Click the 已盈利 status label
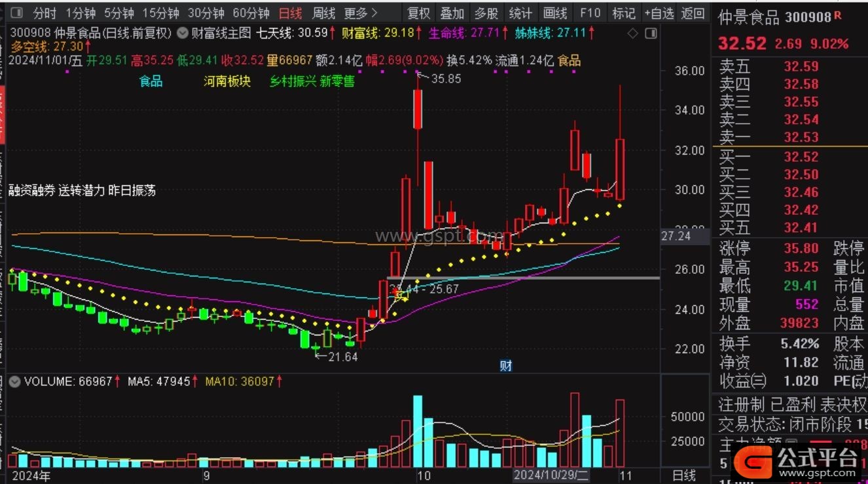 (x=793, y=404)
